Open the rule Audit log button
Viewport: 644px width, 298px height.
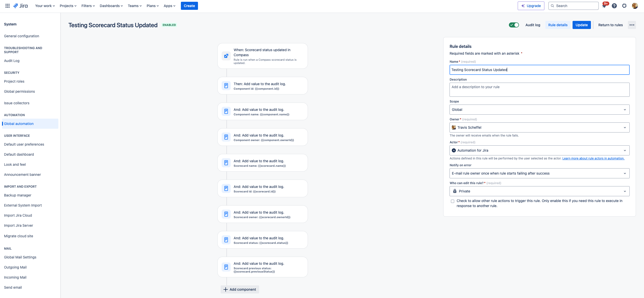click(533, 25)
